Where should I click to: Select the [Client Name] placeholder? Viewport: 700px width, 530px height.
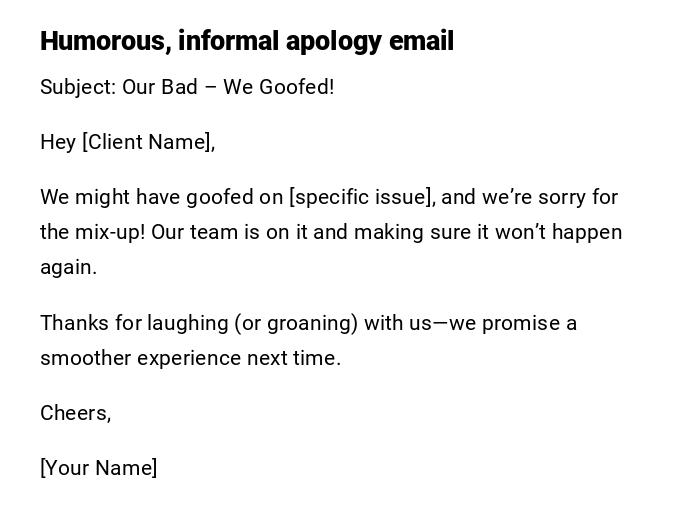coord(148,142)
